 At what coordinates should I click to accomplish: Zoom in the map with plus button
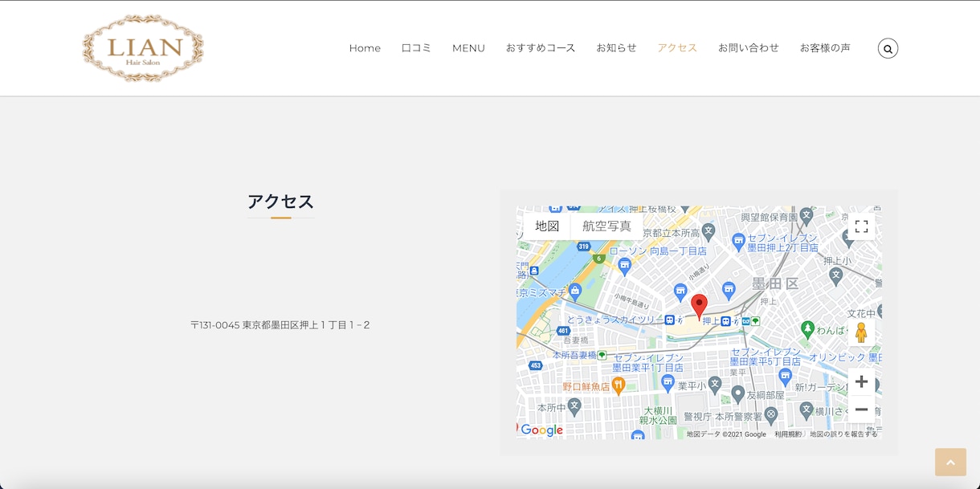tap(861, 381)
